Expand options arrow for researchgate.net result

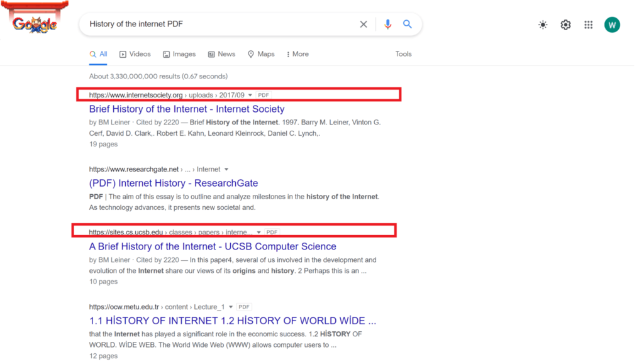tap(226, 170)
